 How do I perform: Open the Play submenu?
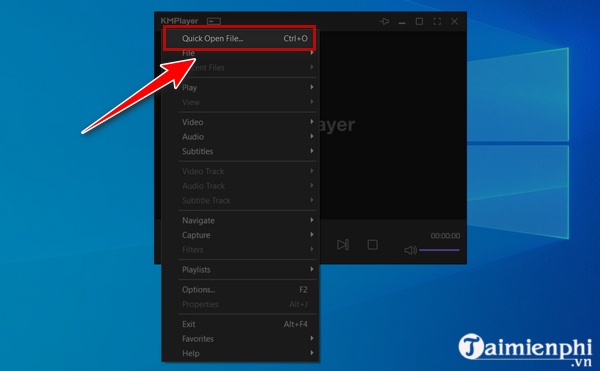click(x=240, y=88)
